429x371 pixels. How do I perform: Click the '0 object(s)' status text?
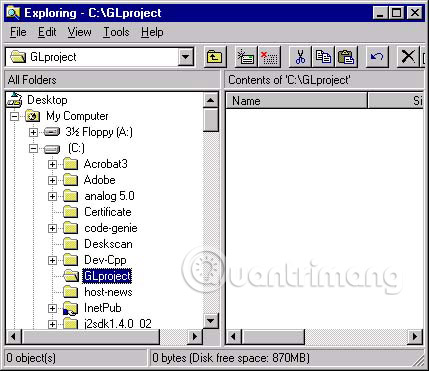(31, 358)
